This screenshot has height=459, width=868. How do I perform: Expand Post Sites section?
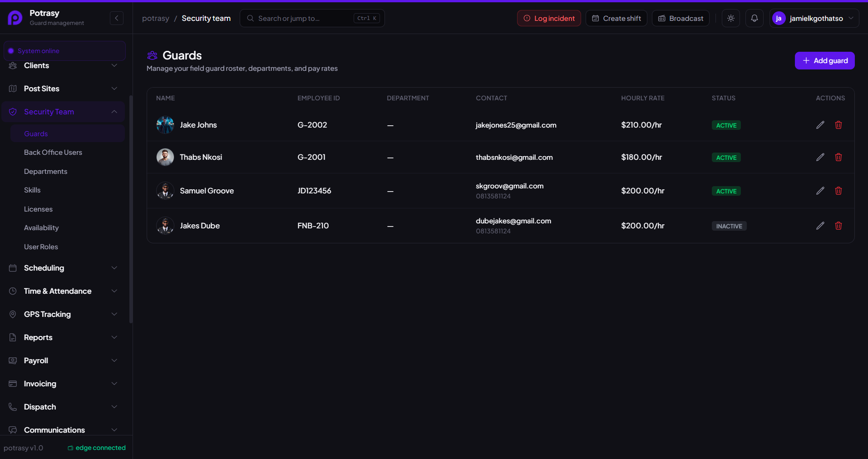63,89
